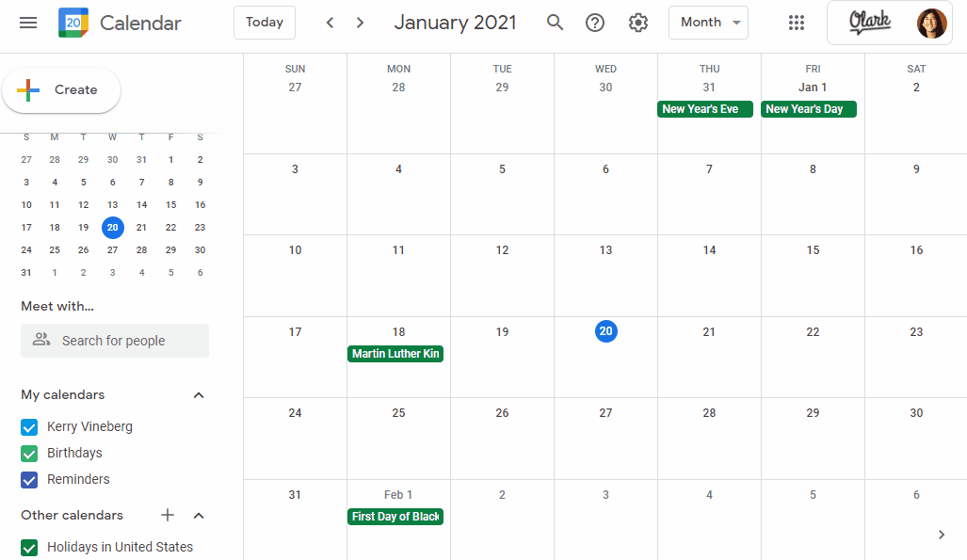This screenshot has width=967, height=560.
Task: Open the Martin Luther King event
Action: point(395,354)
